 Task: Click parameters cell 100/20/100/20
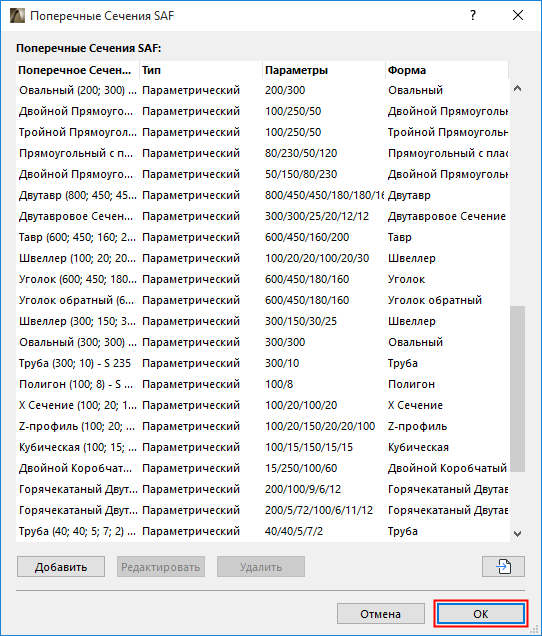pyautogui.click(x=301, y=405)
